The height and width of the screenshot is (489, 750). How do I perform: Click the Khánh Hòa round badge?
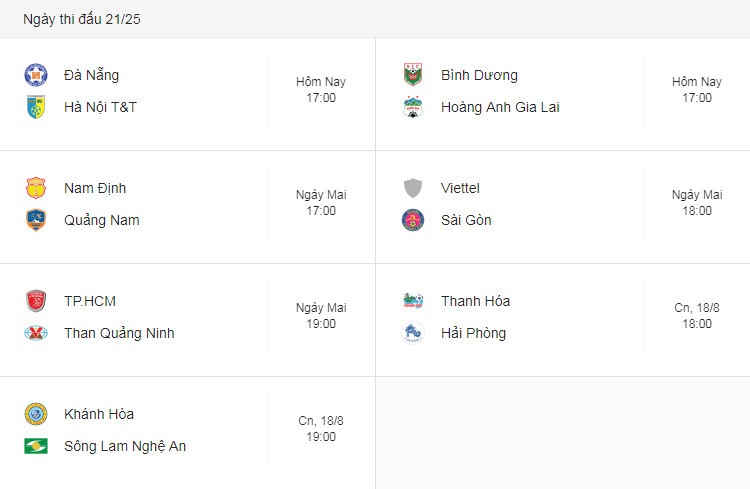click(36, 414)
